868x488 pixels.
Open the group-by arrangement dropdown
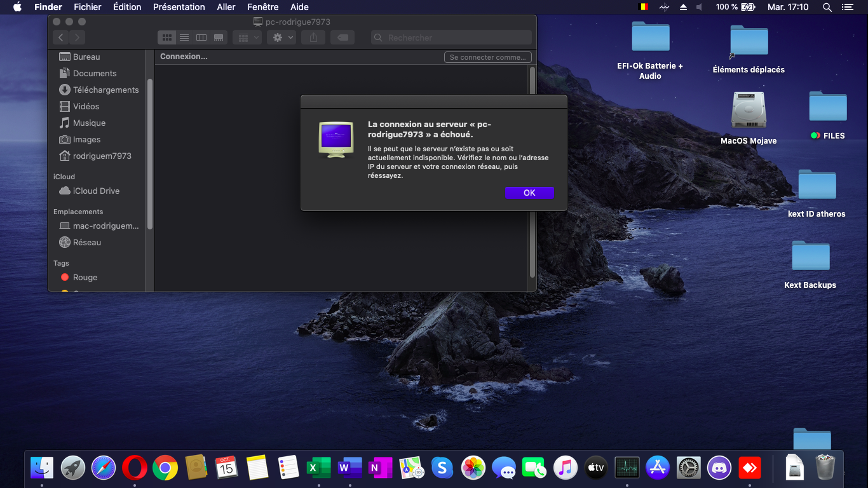coord(247,37)
